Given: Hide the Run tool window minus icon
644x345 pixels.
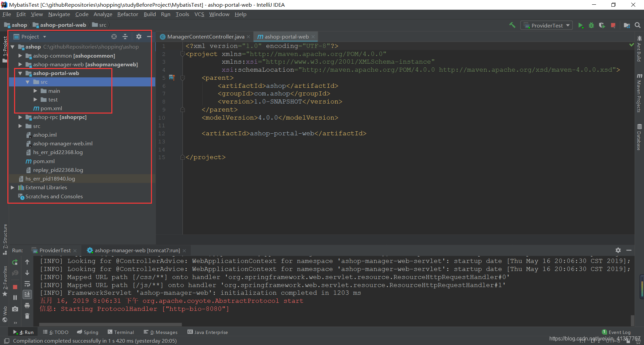Looking at the screenshot, I should 629,250.
